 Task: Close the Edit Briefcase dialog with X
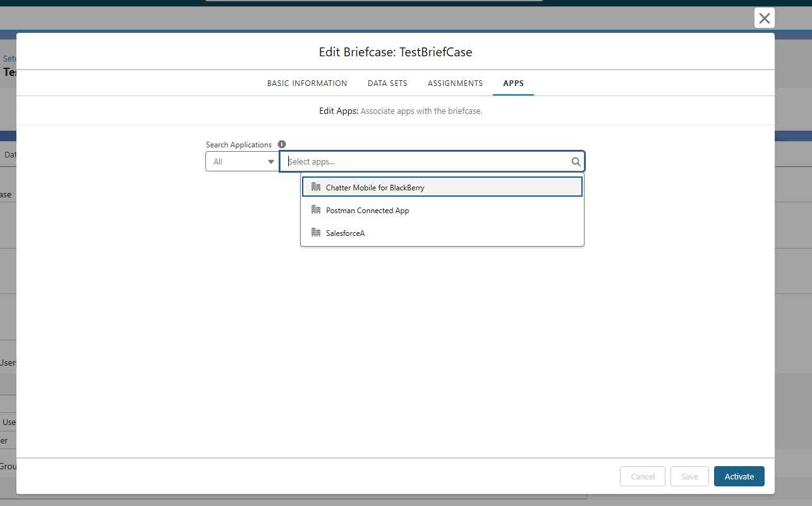(x=764, y=18)
